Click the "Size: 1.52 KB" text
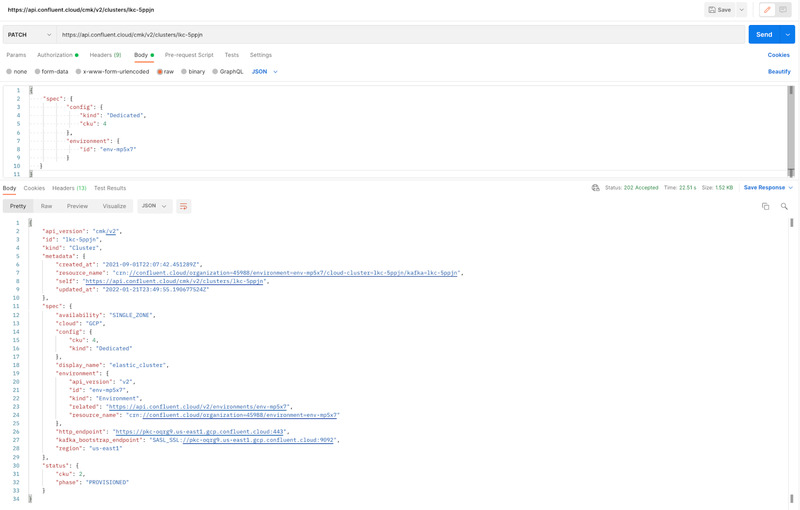The image size is (800, 510). click(x=717, y=188)
